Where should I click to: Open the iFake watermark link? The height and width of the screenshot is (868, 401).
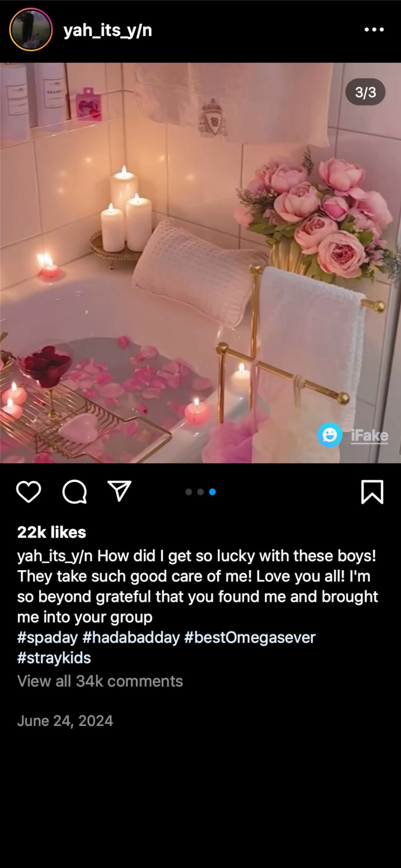pos(369,436)
